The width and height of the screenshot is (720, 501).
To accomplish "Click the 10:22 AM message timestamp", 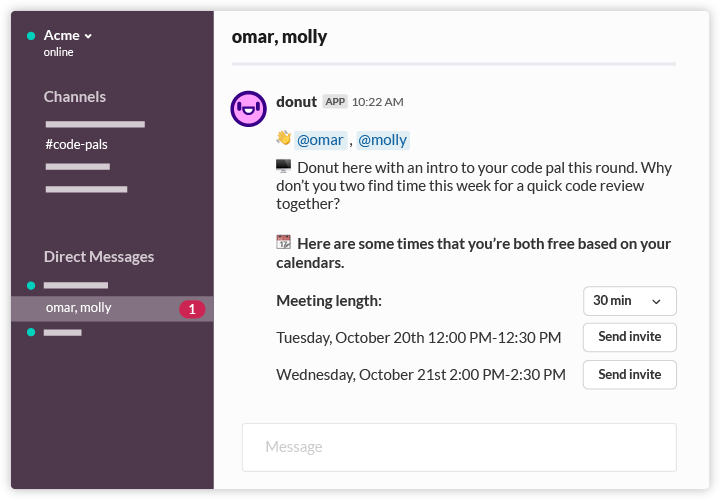I will point(378,102).
